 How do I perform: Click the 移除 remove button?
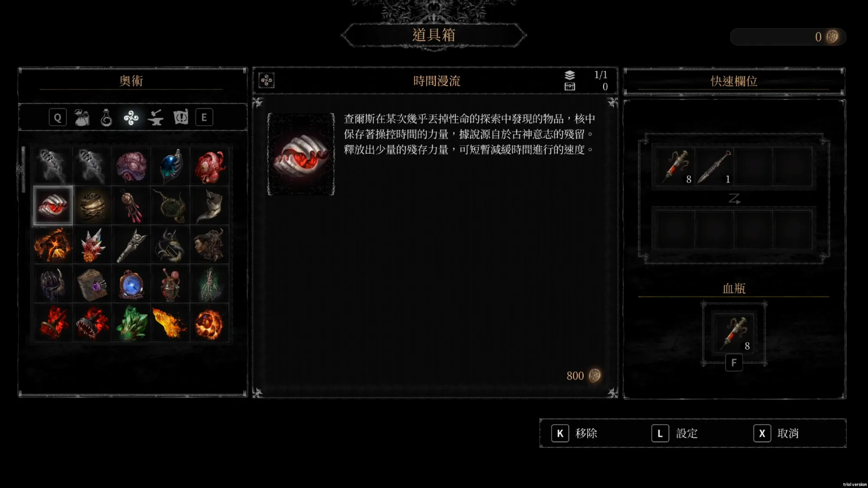tap(575, 433)
